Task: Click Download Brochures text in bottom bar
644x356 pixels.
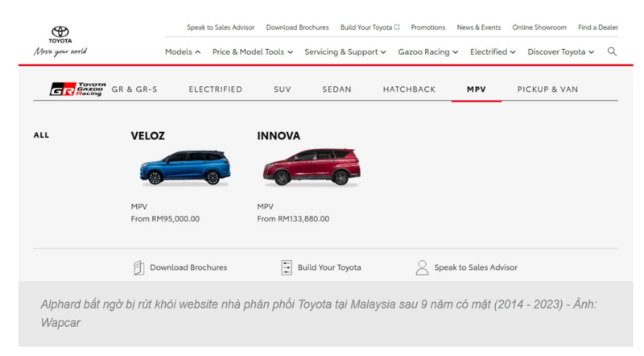Action: pos(188,267)
